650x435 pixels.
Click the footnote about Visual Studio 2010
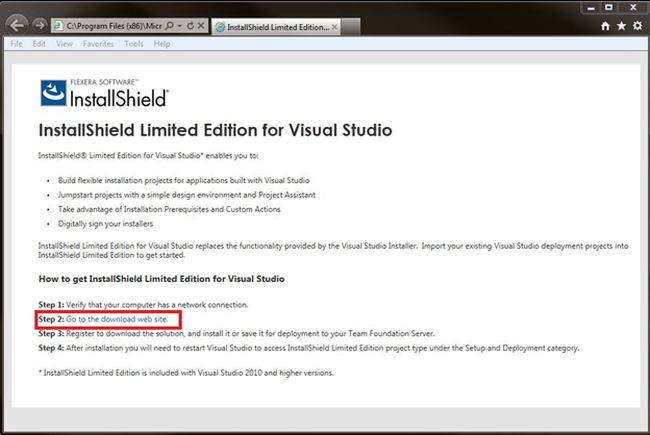186,373
